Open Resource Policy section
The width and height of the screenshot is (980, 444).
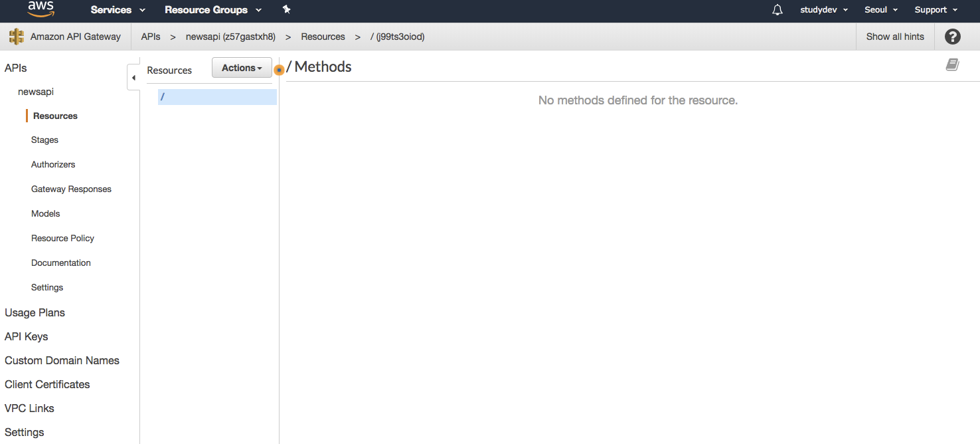coord(62,239)
